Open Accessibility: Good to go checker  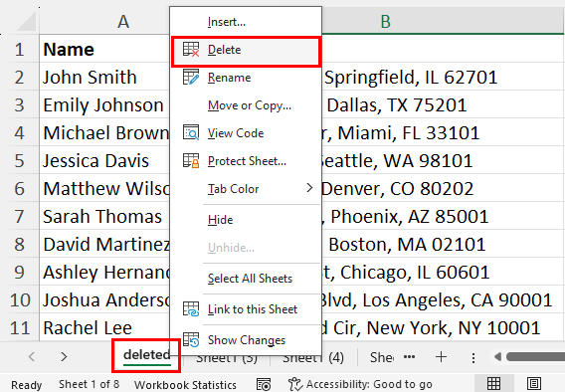click(360, 384)
